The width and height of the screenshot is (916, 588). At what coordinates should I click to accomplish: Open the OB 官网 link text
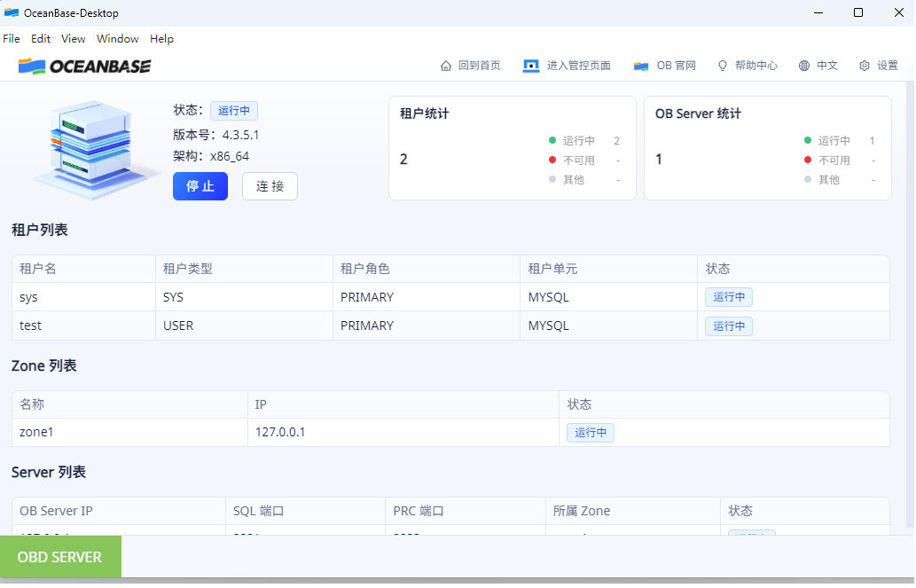click(676, 66)
